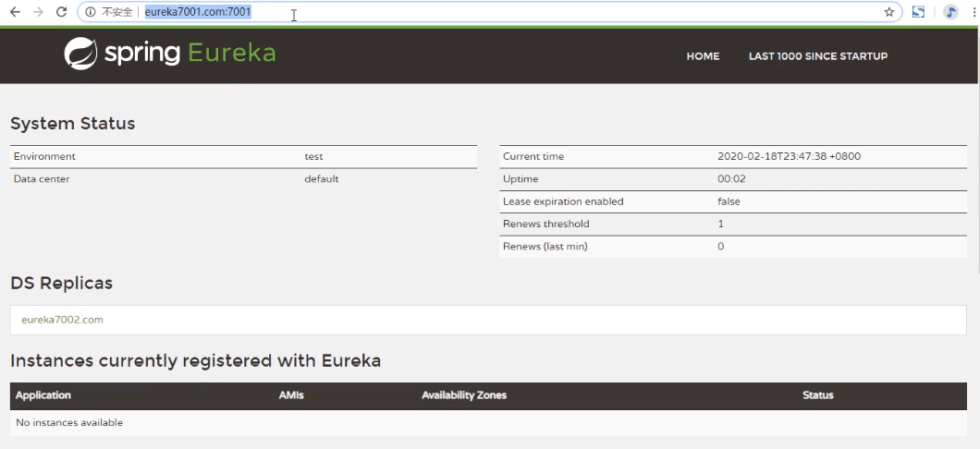This screenshot has width=980, height=449.
Task: Click the Availability Zones column header
Action: pyautogui.click(x=464, y=395)
